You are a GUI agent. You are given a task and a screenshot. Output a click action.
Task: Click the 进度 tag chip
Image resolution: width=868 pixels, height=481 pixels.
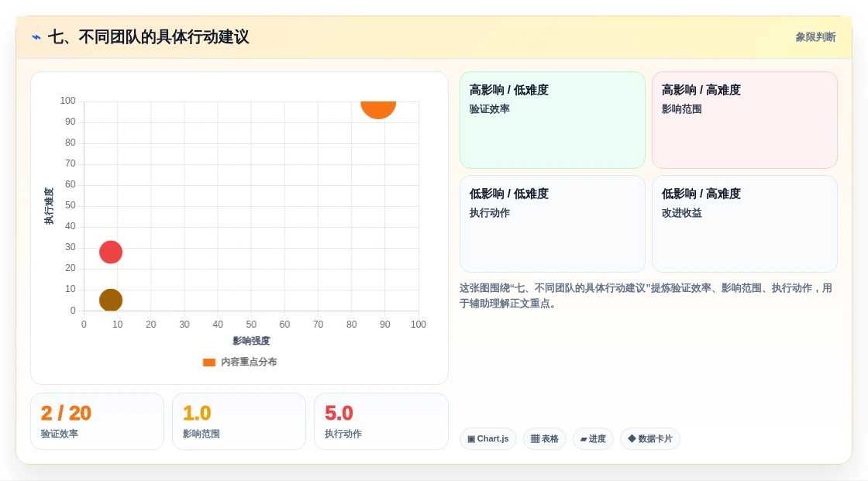593,439
